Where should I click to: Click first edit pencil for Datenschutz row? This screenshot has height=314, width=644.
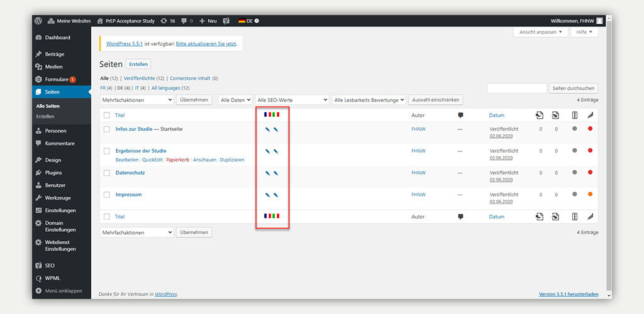coord(267,173)
